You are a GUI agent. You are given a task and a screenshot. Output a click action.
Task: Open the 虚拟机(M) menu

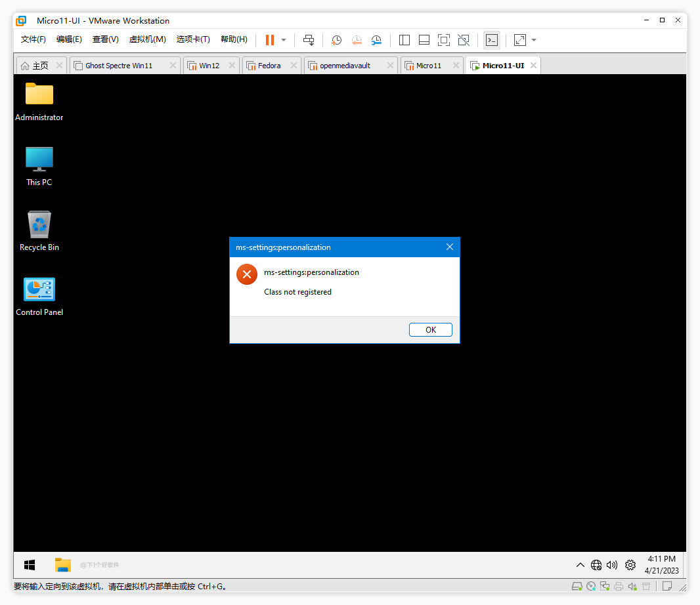tap(147, 39)
